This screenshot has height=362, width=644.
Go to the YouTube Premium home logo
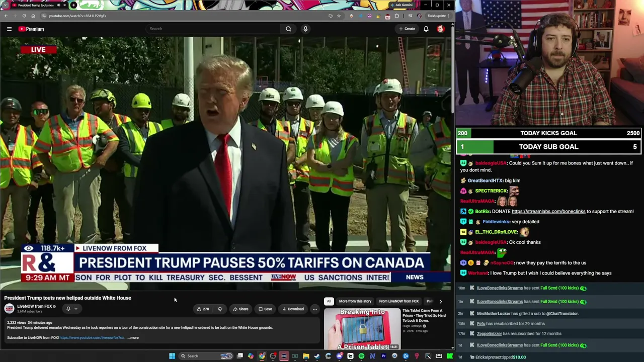(31, 29)
